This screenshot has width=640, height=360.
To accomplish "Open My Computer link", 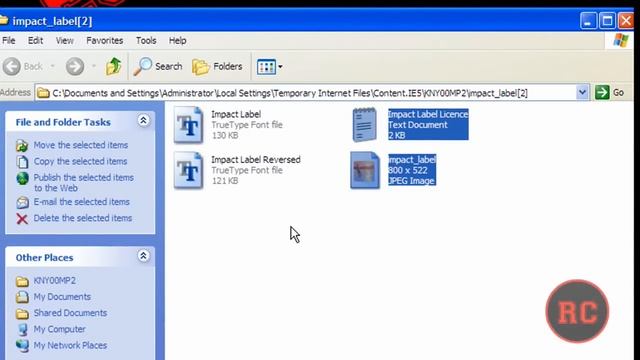I will (x=59, y=329).
